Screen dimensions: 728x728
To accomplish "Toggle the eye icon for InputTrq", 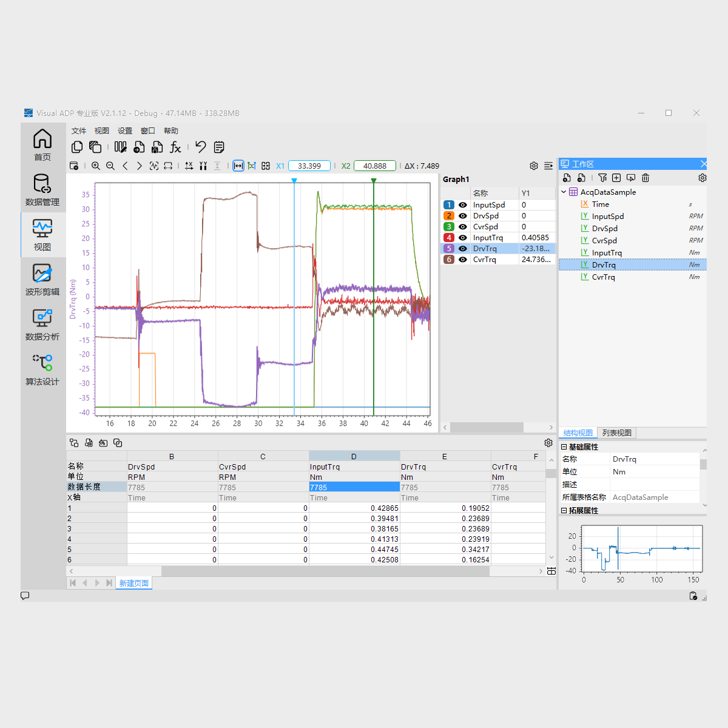I will pos(463,238).
